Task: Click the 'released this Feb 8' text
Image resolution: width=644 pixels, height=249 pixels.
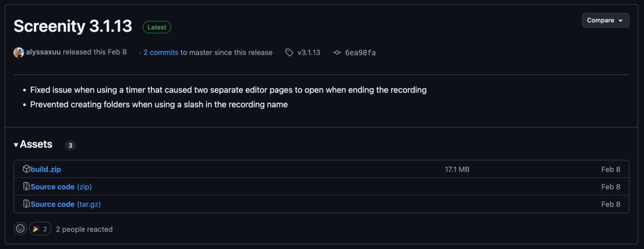Action: [95, 52]
